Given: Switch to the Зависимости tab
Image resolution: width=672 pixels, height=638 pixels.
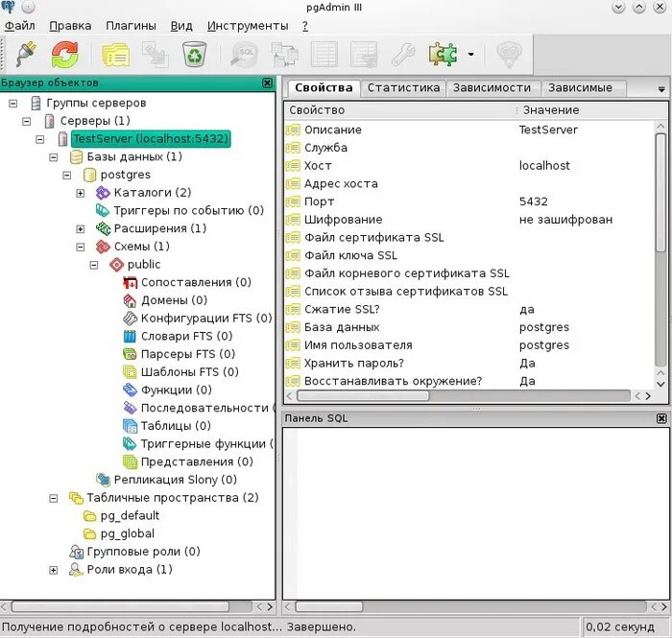Looking at the screenshot, I should coord(492,87).
